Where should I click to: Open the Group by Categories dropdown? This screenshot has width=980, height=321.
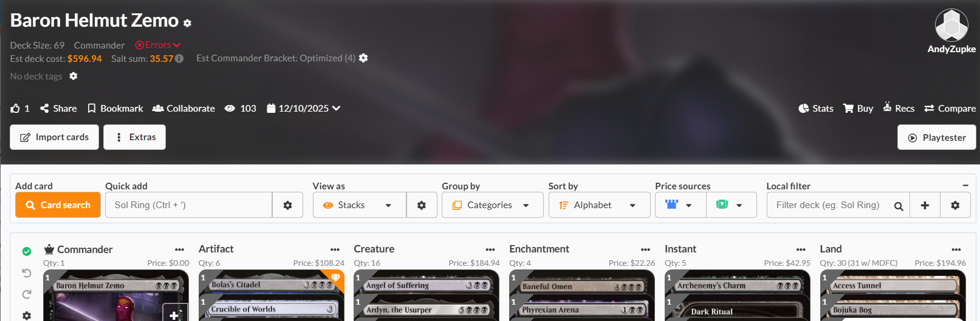[x=493, y=205]
